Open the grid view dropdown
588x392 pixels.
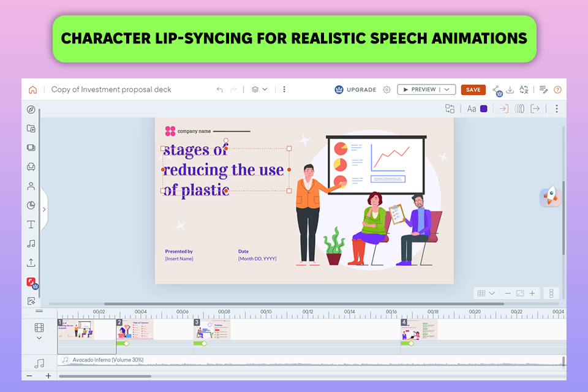(x=486, y=293)
